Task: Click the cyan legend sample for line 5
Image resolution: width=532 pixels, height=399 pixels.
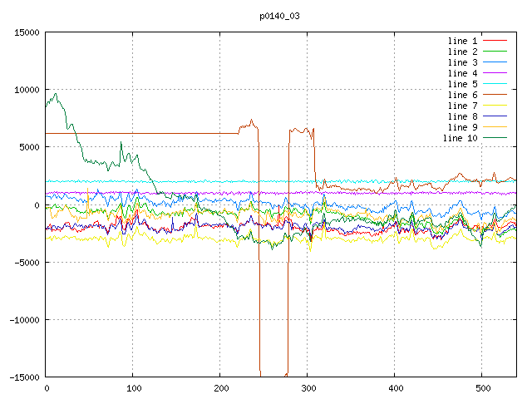Action: point(495,83)
